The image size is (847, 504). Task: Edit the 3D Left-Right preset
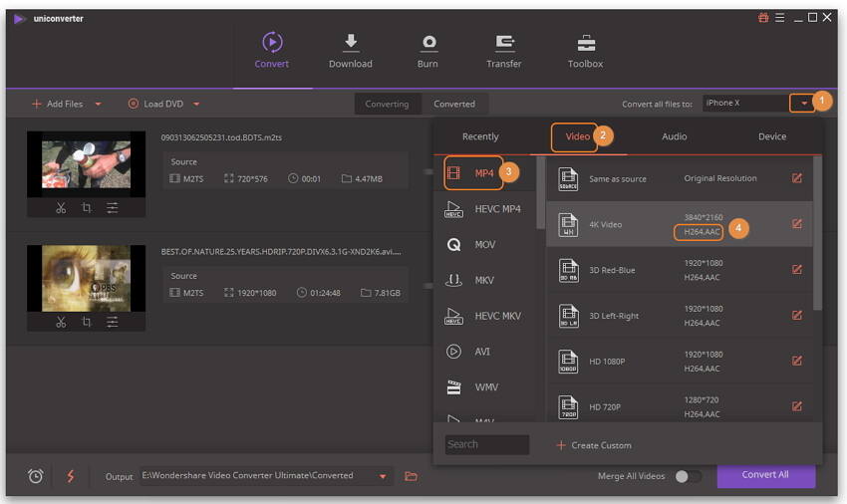[797, 315]
